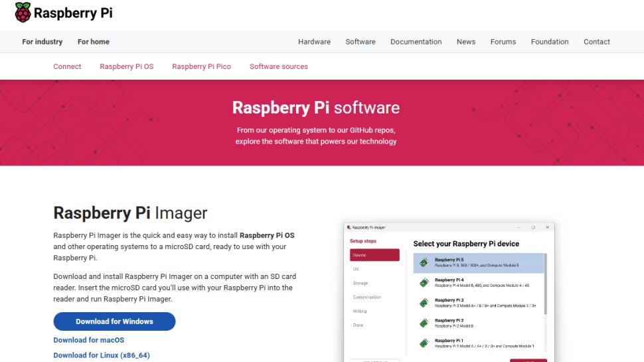
Task: Click Download for Linux (x86_64) link
Action: click(102, 355)
